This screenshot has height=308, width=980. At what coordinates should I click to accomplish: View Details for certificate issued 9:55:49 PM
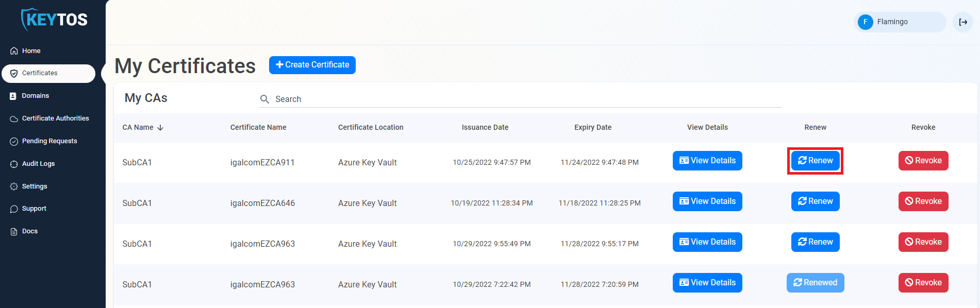707,242
